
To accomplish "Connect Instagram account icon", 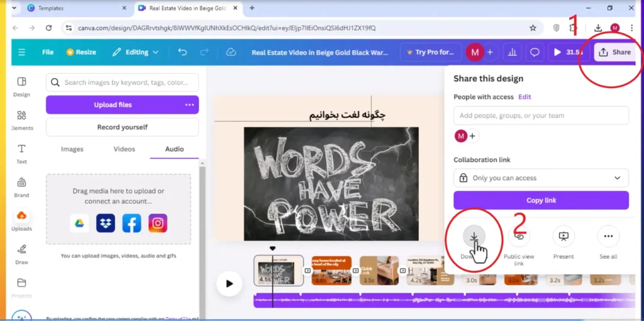I will point(158,223).
